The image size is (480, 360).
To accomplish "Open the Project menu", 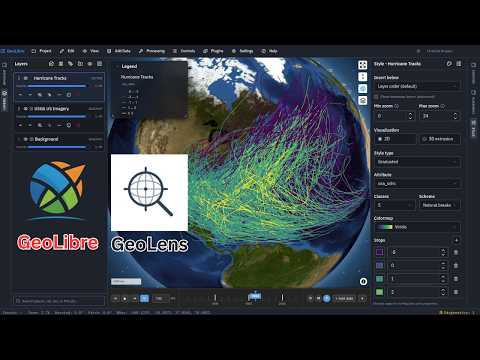I will coord(42,51).
